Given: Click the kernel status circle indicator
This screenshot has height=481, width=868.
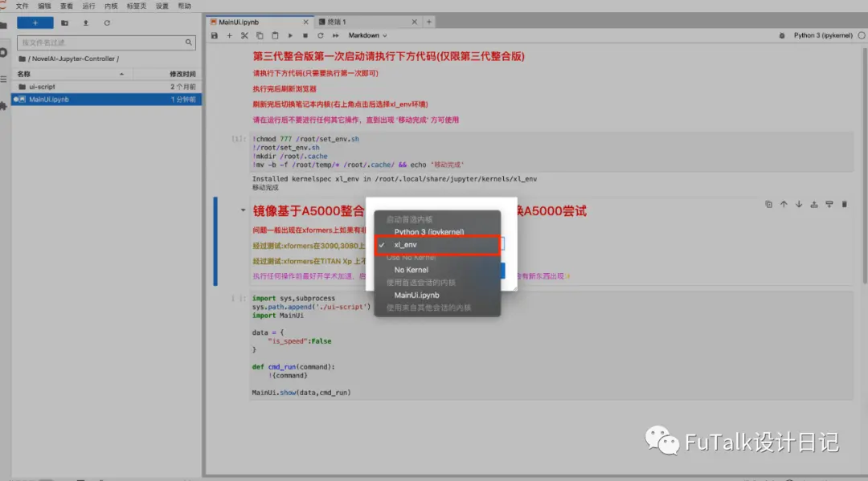Looking at the screenshot, I should [x=862, y=35].
